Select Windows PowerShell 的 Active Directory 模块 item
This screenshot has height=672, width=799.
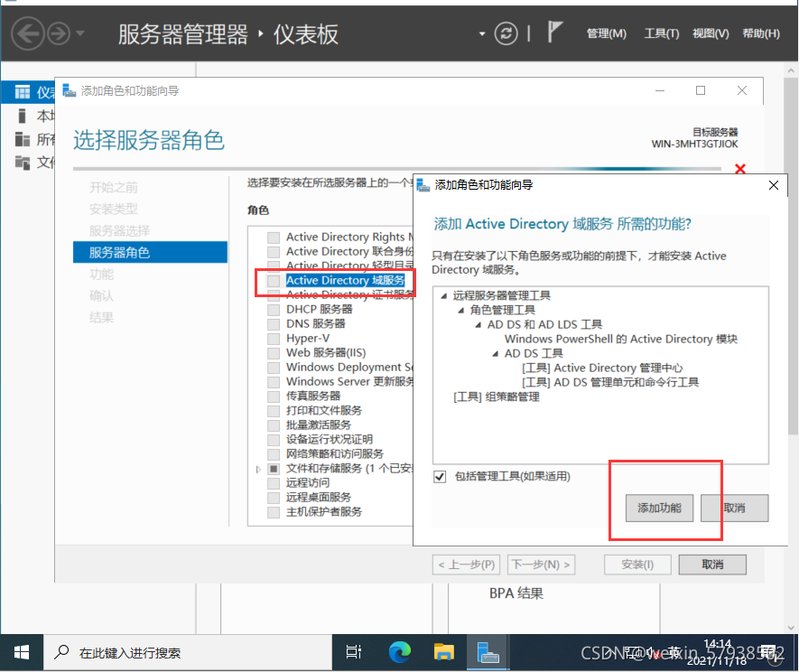pyautogui.click(x=620, y=339)
